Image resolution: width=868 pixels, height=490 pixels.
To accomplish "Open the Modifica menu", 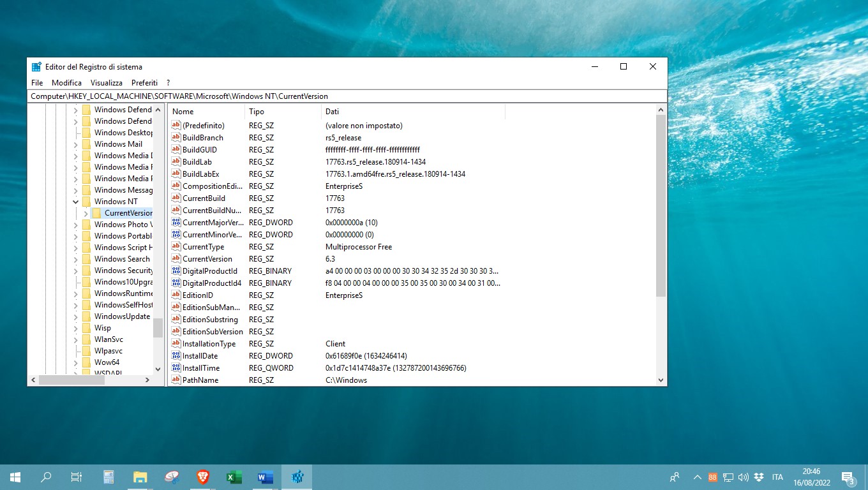I will click(66, 83).
